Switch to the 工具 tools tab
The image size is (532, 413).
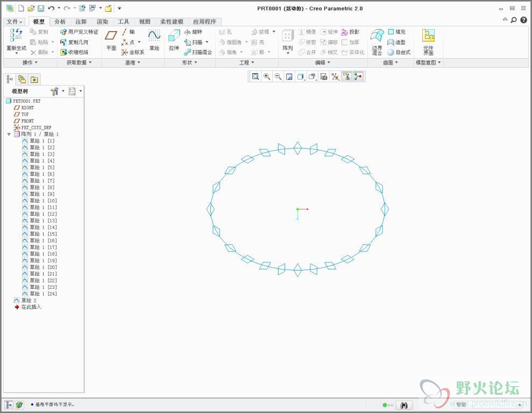pos(124,22)
